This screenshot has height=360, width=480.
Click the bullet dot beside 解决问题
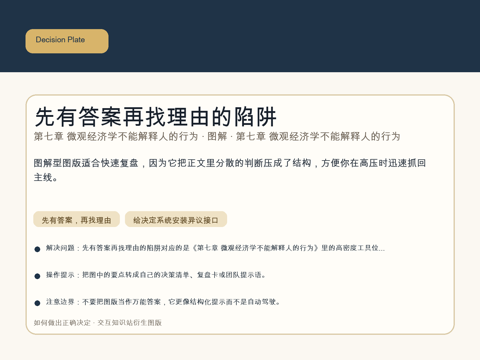[x=37, y=249]
